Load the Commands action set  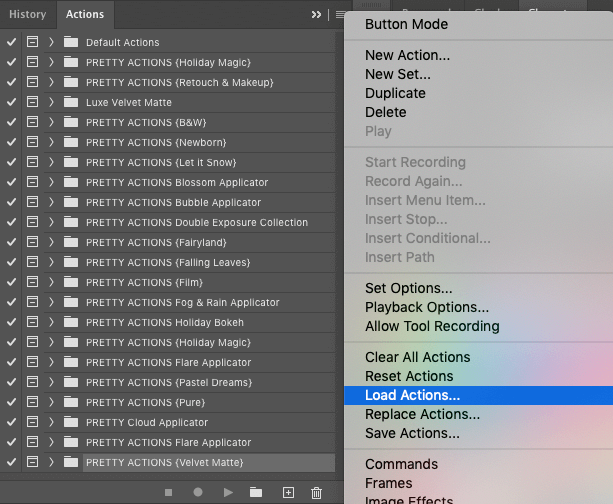pos(479,464)
